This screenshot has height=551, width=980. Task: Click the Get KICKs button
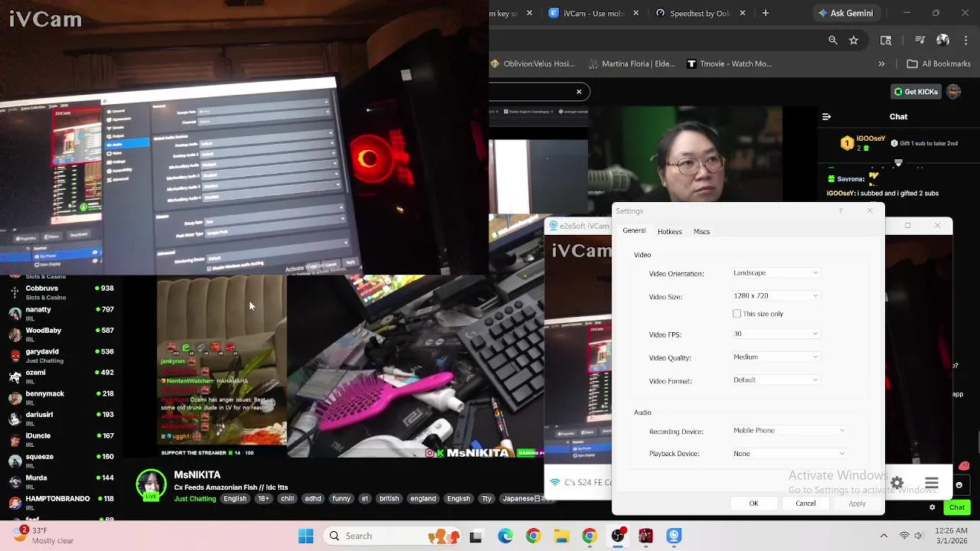[916, 92]
